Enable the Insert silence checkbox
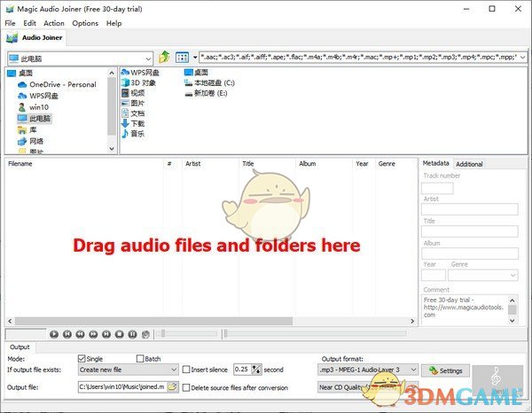Screen dimensions: 532x413 (x=186, y=370)
